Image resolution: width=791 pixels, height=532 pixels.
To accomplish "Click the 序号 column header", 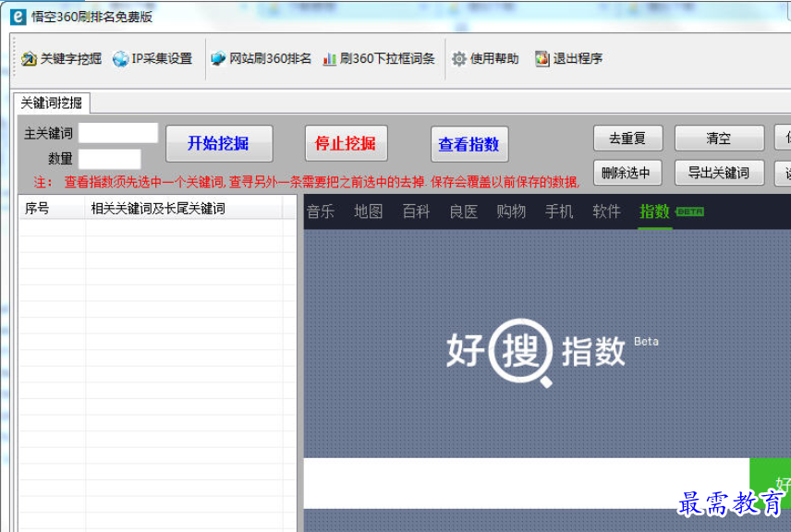I will [52, 208].
